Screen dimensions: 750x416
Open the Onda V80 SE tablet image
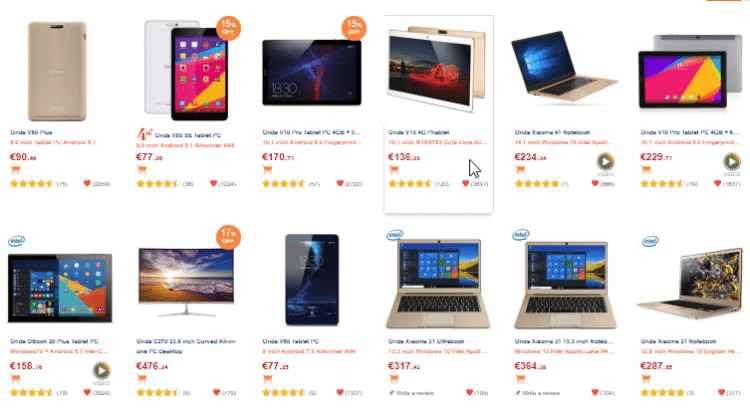(187, 70)
